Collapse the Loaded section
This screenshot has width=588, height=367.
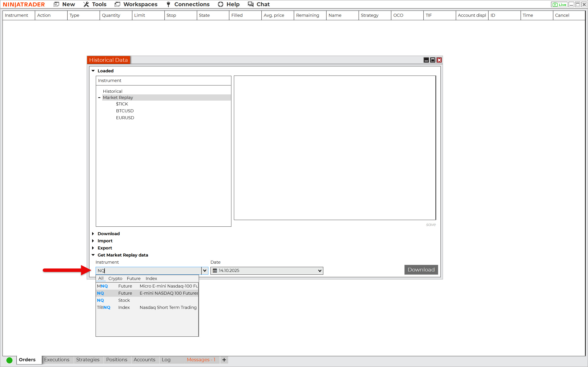(93, 71)
